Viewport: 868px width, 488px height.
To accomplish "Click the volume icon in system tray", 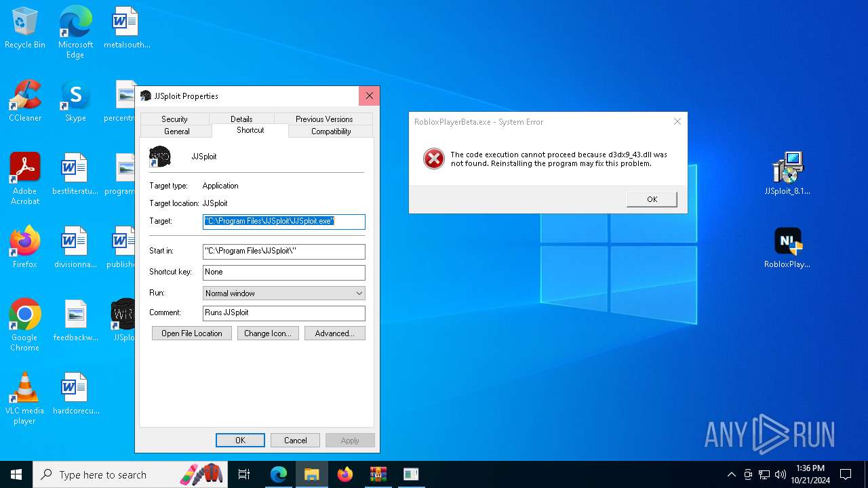I will [x=781, y=474].
